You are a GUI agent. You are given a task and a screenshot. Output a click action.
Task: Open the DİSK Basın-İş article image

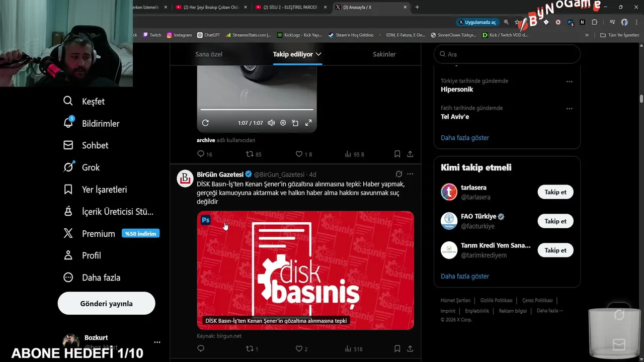(x=305, y=270)
